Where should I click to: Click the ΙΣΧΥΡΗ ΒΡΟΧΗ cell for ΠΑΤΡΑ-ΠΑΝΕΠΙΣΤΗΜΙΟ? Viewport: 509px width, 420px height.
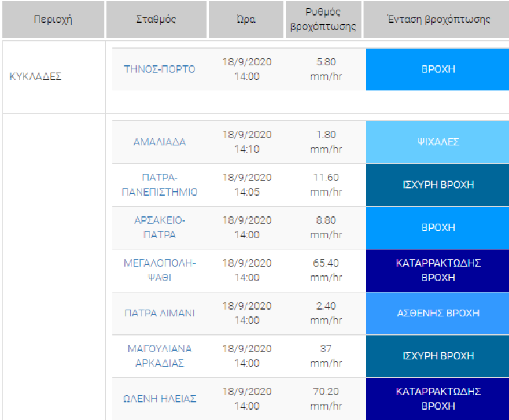[x=438, y=185]
